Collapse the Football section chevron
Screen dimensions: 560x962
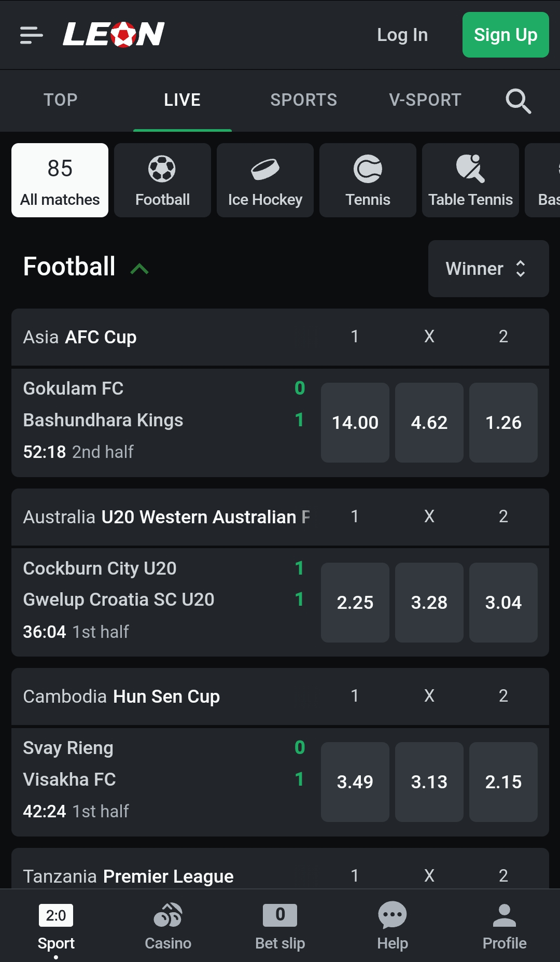pos(139,269)
